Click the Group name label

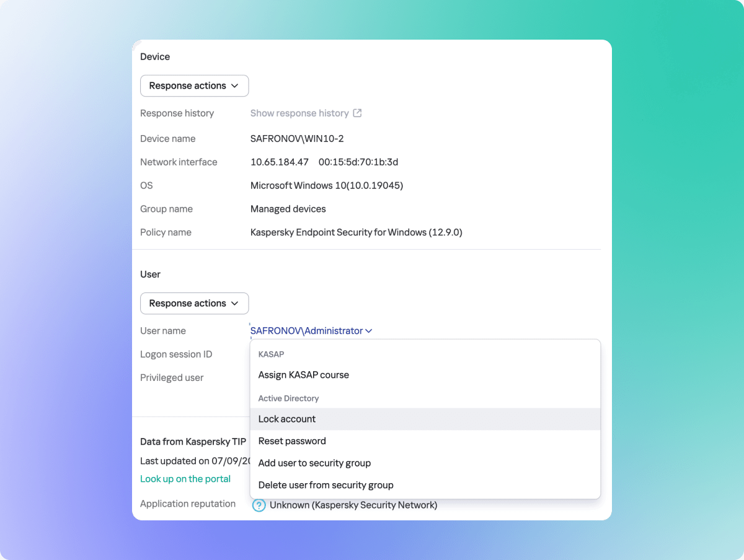tap(166, 209)
